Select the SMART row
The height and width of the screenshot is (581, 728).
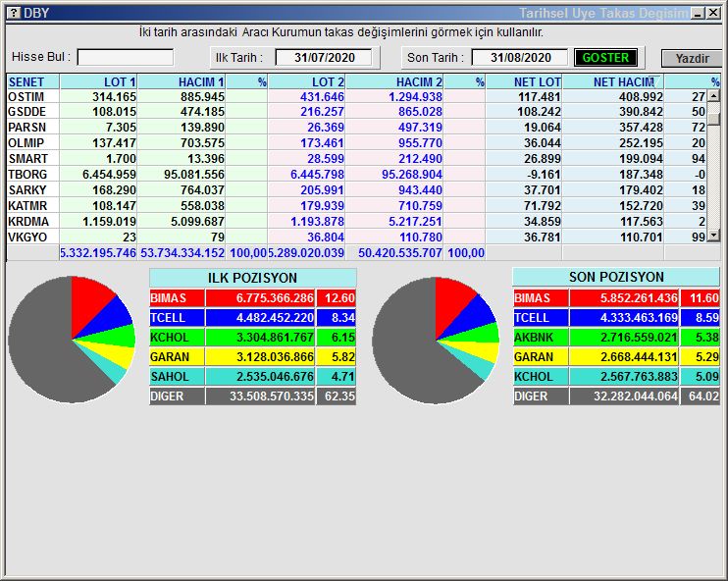[x=357, y=159]
